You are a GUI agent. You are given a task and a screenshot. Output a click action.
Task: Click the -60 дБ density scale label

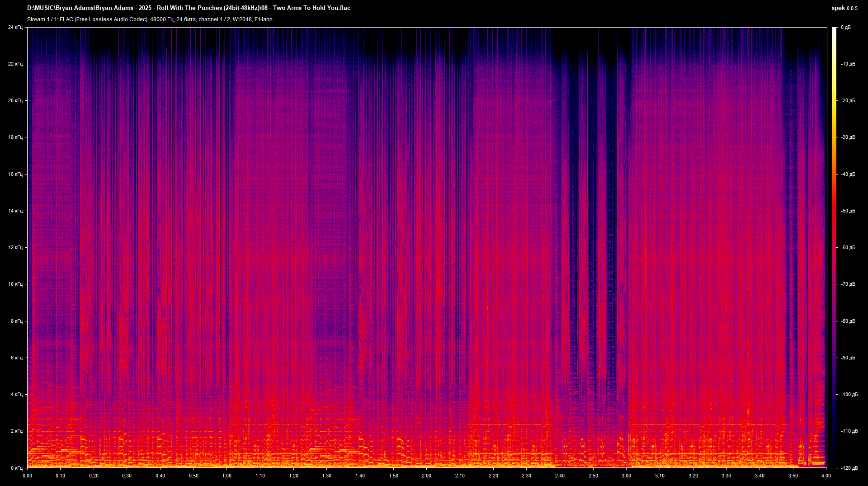coord(848,248)
